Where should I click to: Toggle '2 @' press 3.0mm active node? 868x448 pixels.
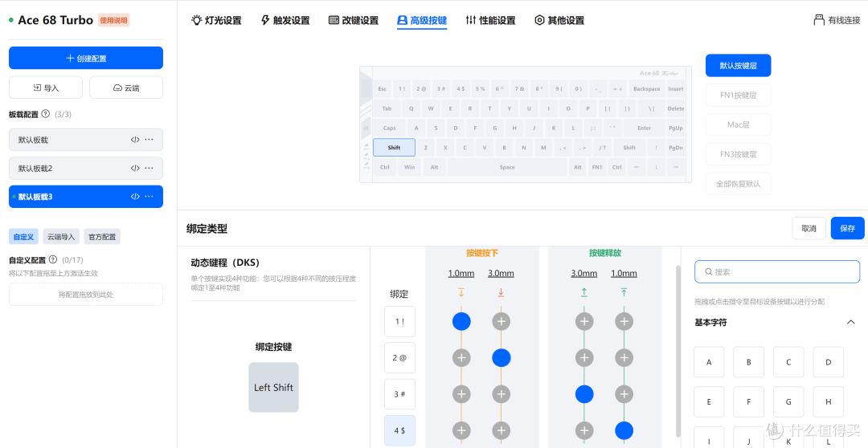501,358
